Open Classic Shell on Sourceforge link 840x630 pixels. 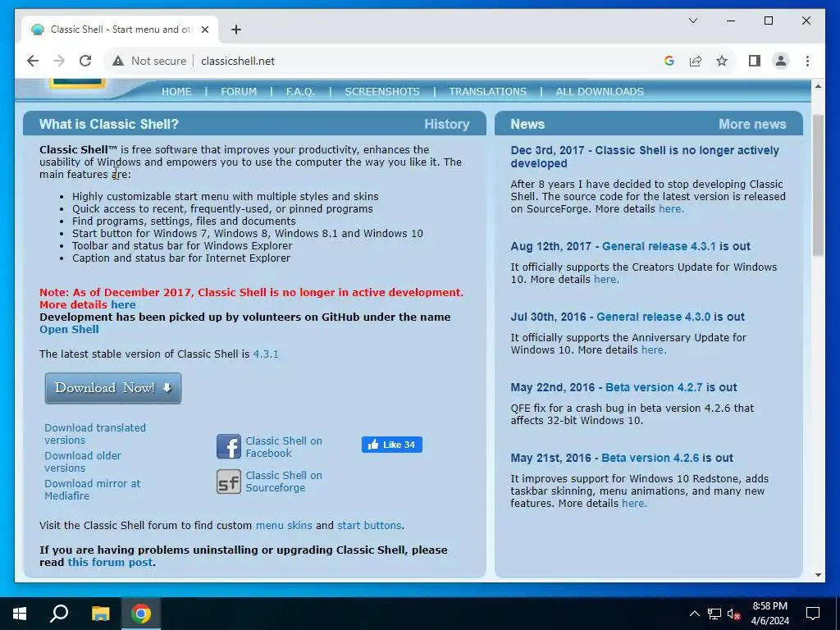[284, 482]
